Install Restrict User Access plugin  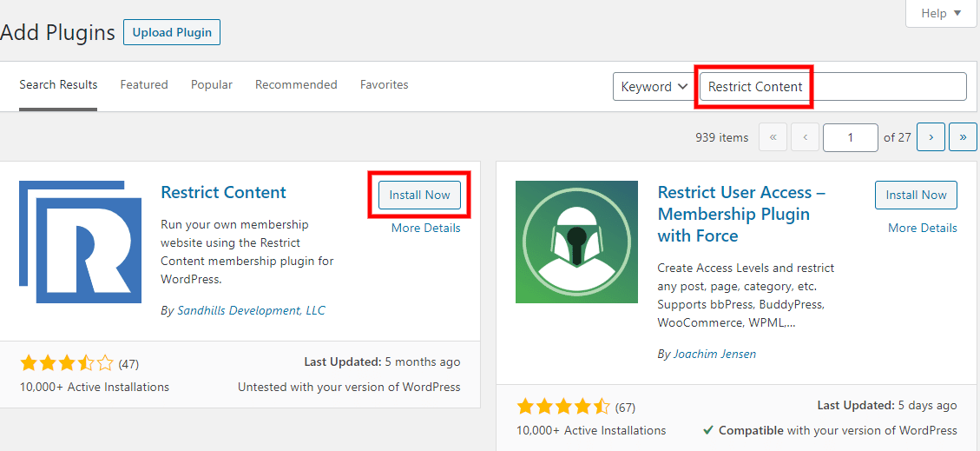pyautogui.click(x=916, y=196)
